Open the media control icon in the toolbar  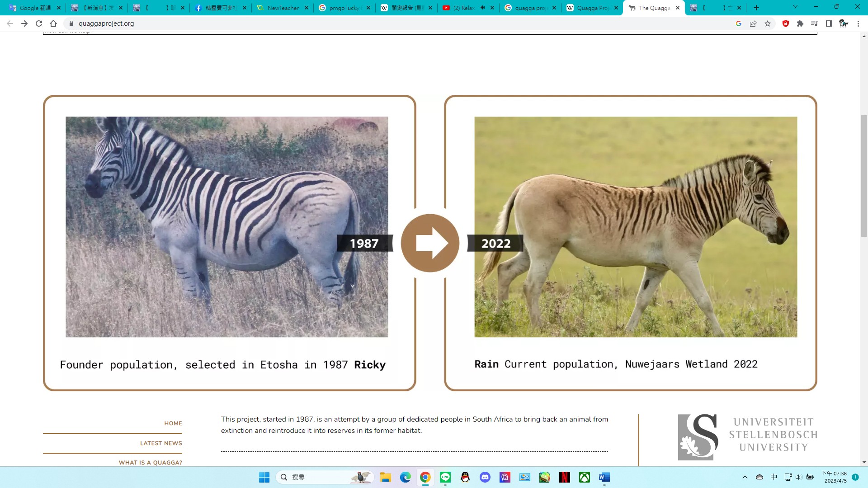[815, 23]
